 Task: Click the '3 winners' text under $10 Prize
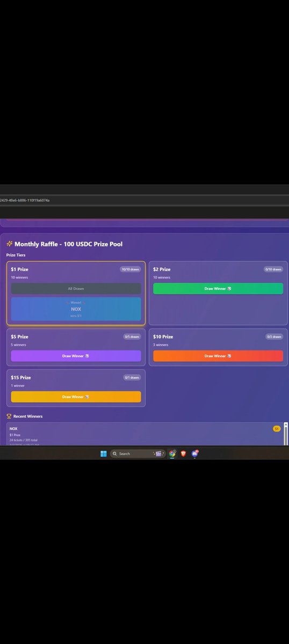(161, 345)
